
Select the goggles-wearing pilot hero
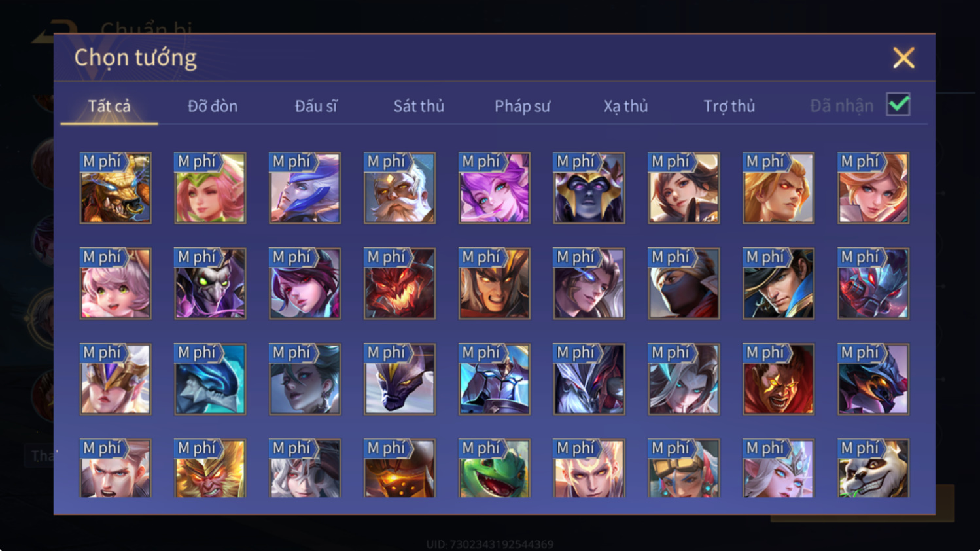pos(684,469)
